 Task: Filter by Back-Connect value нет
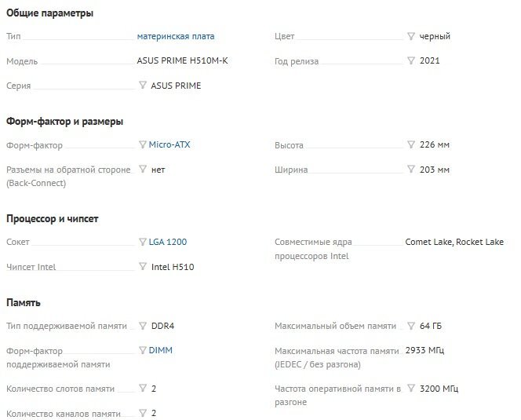[142, 169]
